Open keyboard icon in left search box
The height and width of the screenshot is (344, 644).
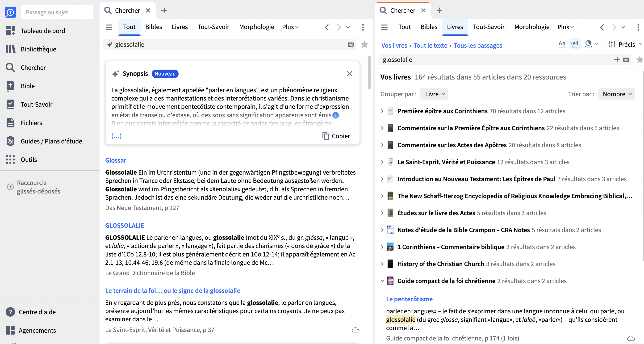(351, 45)
